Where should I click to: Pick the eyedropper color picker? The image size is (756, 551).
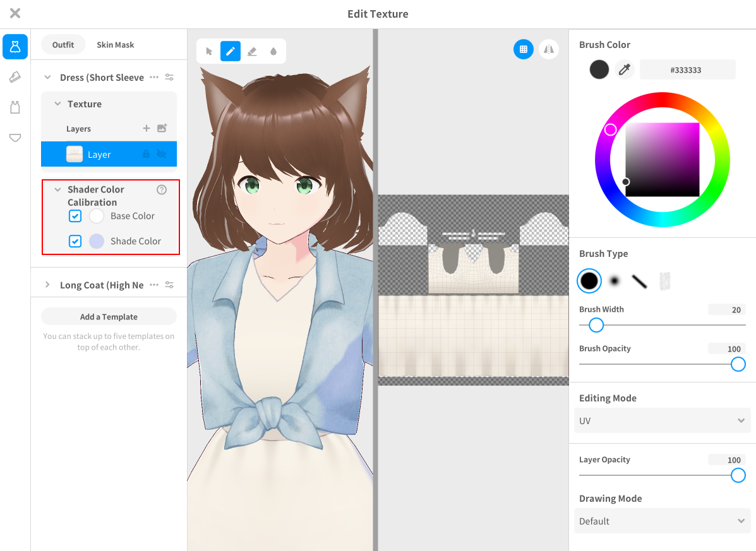[x=625, y=69]
